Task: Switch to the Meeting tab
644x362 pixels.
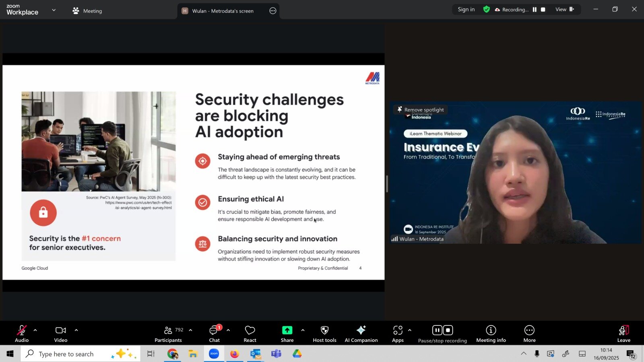Action: point(87,11)
